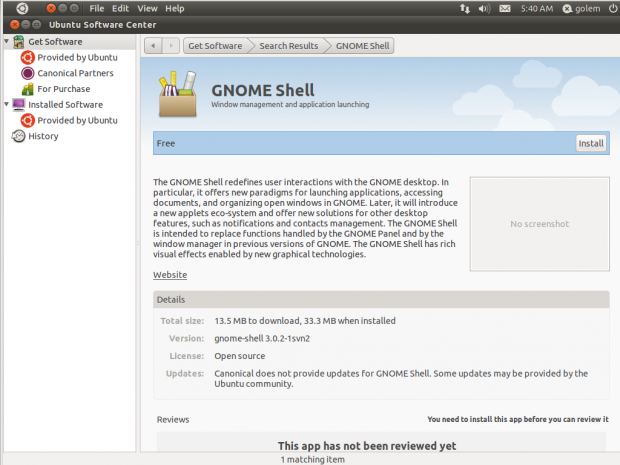Click the No screenshot placeholder
Image resolution: width=620 pixels, height=465 pixels.
click(540, 224)
